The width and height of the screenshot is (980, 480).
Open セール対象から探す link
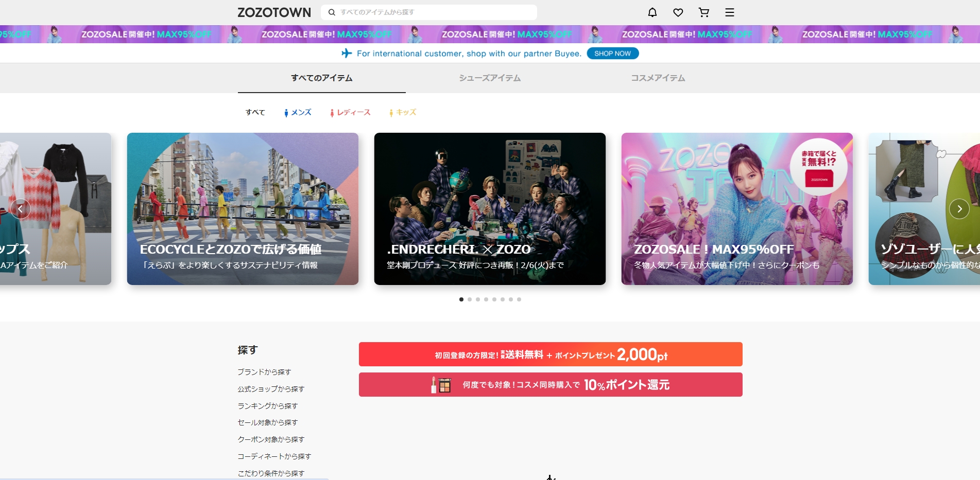point(268,422)
